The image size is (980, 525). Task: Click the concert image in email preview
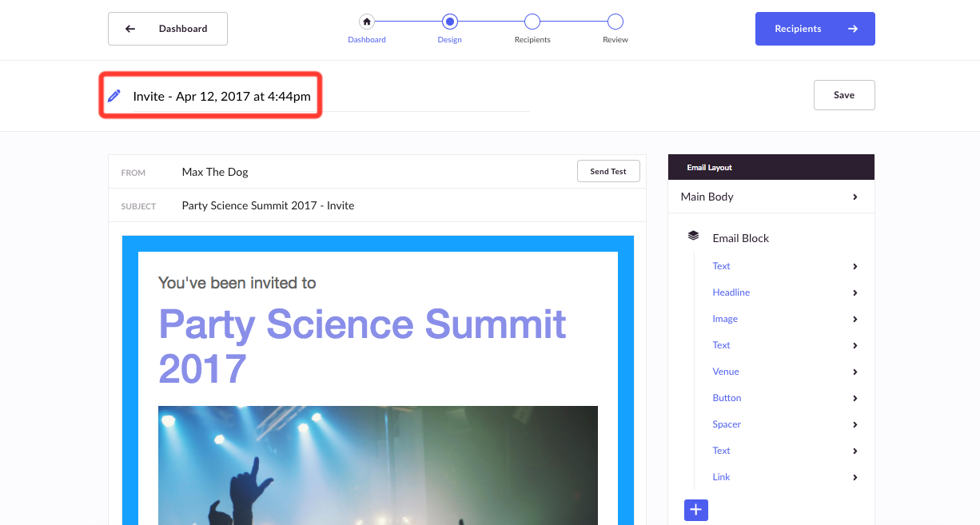click(x=378, y=465)
